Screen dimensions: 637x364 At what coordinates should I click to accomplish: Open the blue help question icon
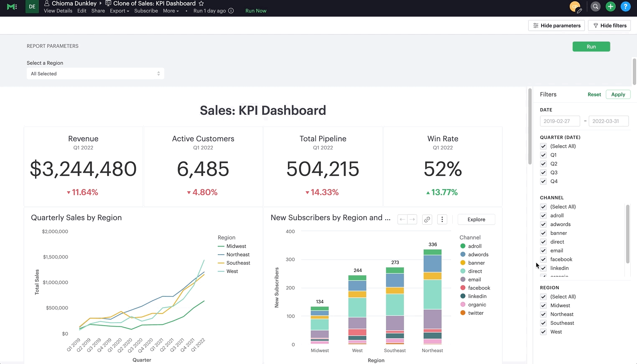[625, 6]
